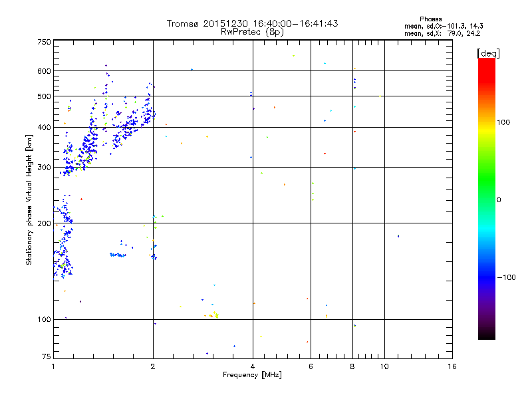Click the 'RwPretec (8p)' subtitle
Viewport: 532px width, 399px height.
pos(252,32)
